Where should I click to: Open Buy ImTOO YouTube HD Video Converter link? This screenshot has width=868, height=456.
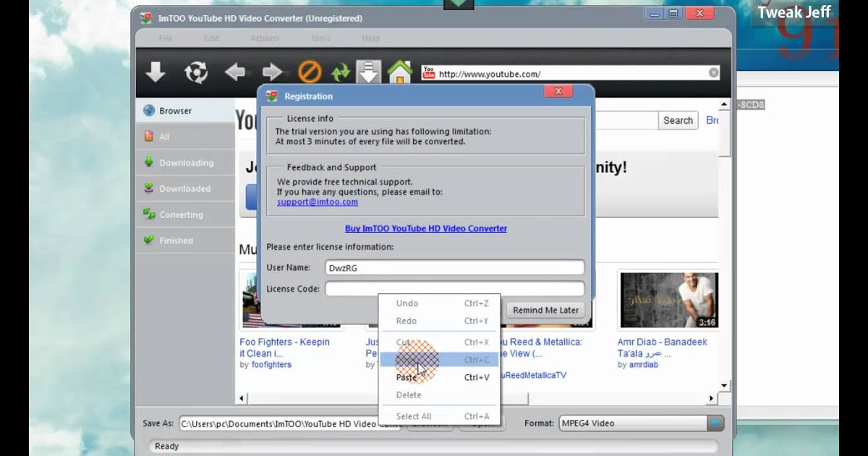click(x=426, y=228)
